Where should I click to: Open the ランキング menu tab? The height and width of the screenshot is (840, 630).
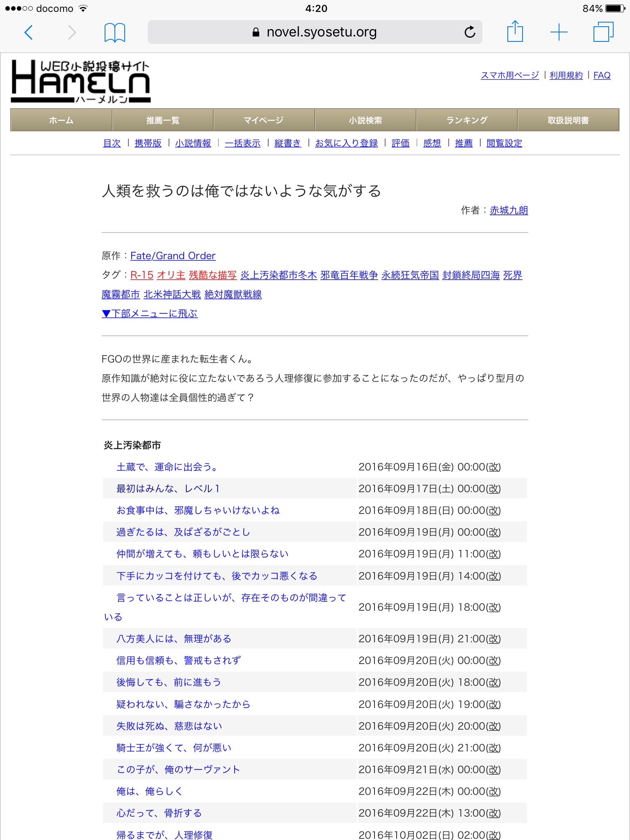tap(467, 120)
